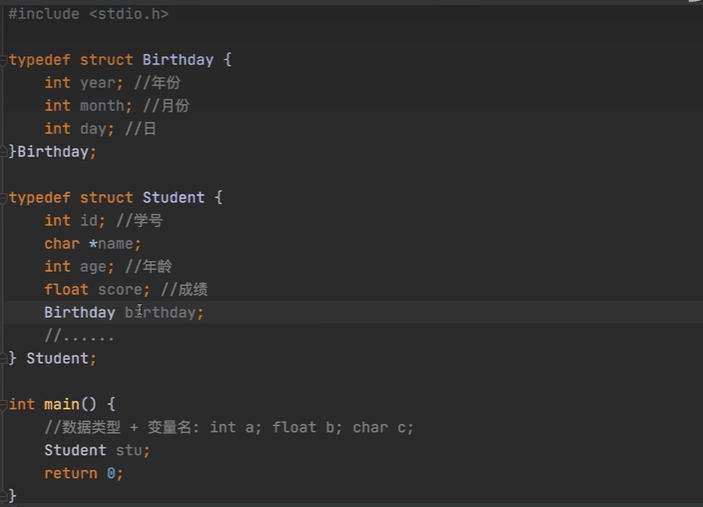This screenshot has width=703, height=507.
Task: Click the Student type in main
Action: 75,450
